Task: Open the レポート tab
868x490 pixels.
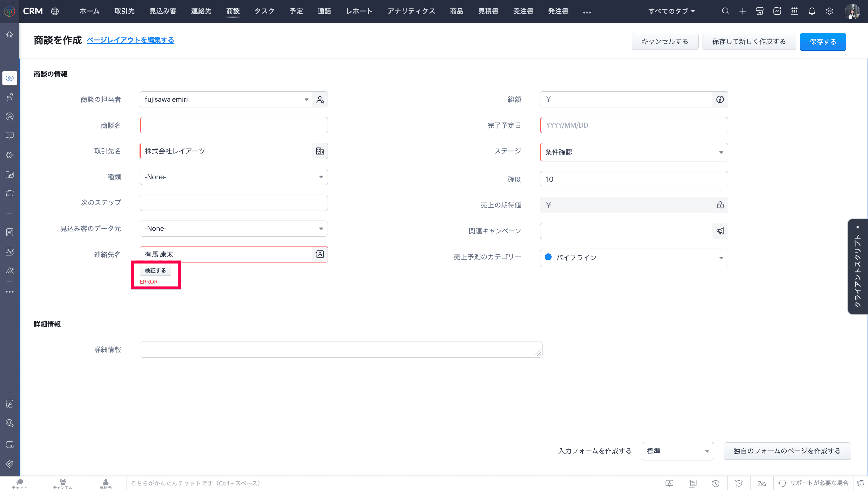Action: pyautogui.click(x=359, y=11)
